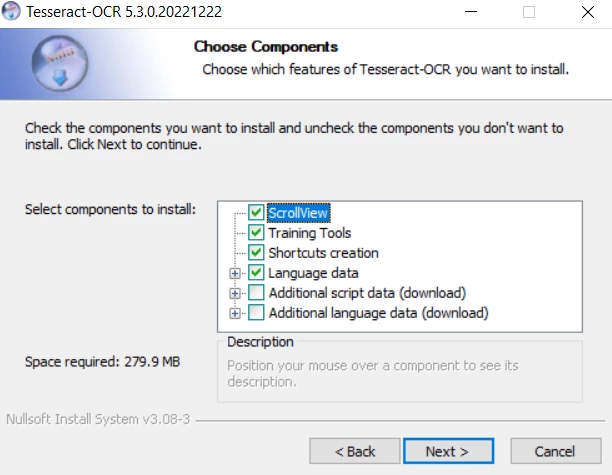The width and height of the screenshot is (612, 475).
Task: Click the Space required: 279.9 MB text
Action: pos(102,362)
